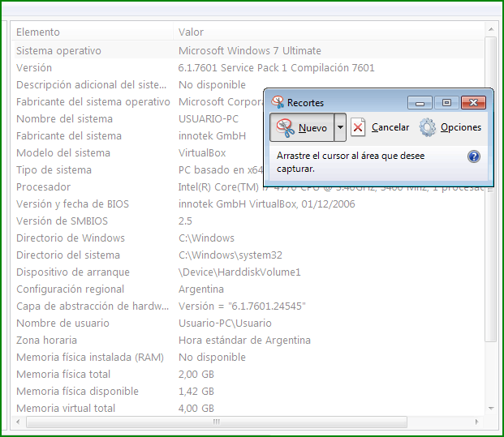This screenshot has width=504, height=437.
Task: Select the Fabricante del sistema row
Action: (248, 136)
